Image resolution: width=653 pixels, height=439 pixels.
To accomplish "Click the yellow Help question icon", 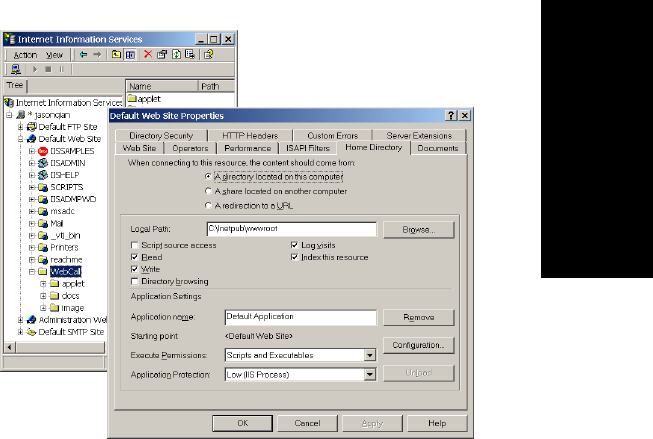I will [209, 55].
